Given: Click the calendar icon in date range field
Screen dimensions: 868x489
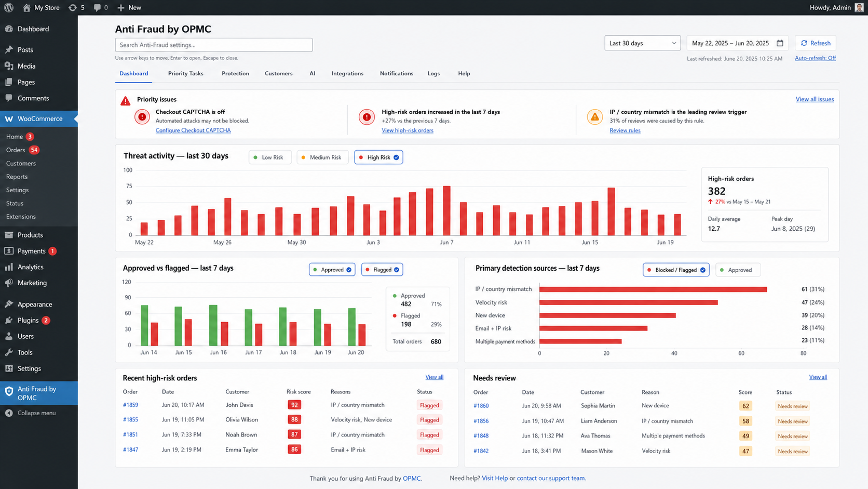Looking at the screenshot, I should point(780,43).
